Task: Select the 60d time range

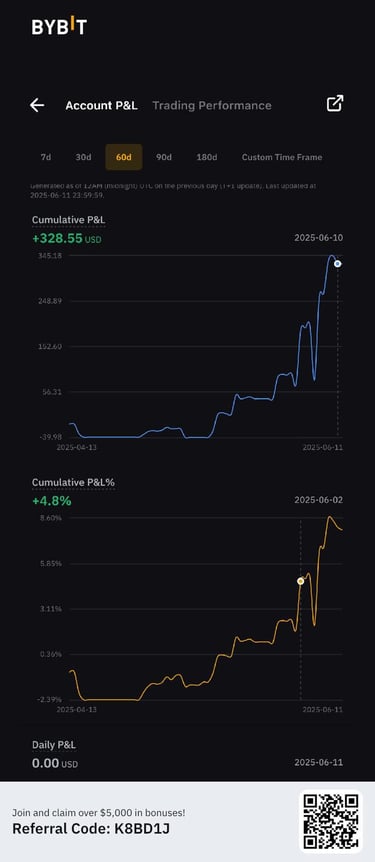Action: (124, 157)
